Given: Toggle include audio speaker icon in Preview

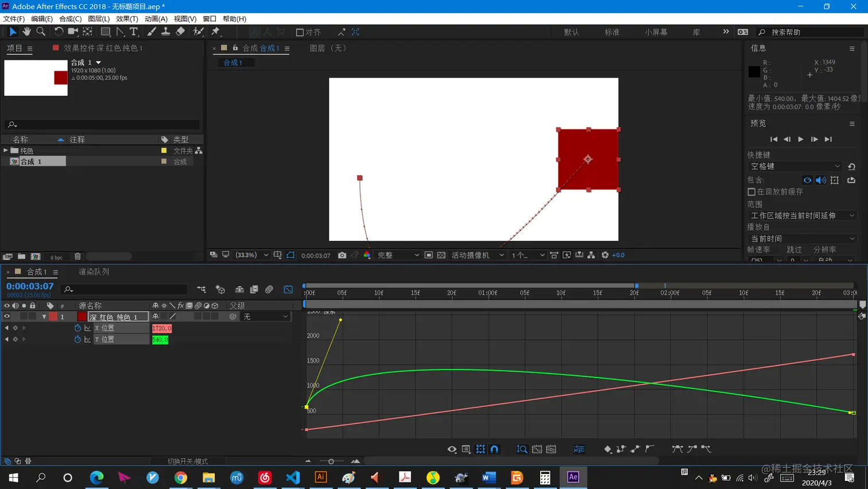Looking at the screenshot, I should [x=821, y=180].
